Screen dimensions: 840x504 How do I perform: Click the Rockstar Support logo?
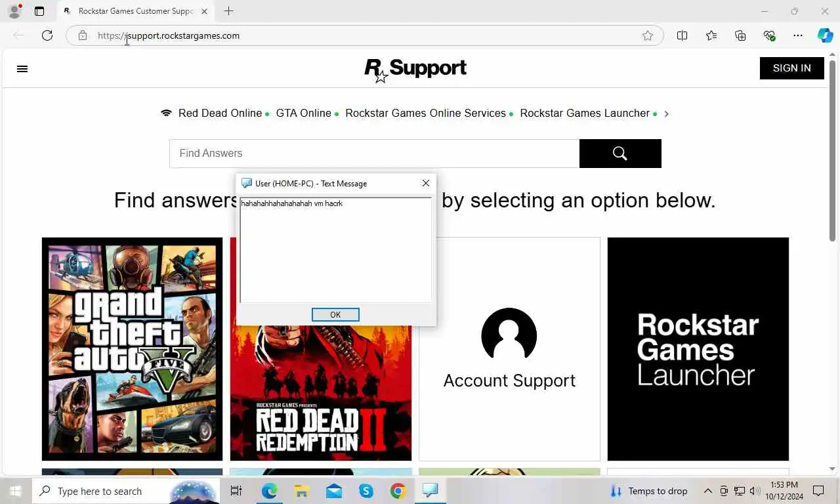[415, 70]
